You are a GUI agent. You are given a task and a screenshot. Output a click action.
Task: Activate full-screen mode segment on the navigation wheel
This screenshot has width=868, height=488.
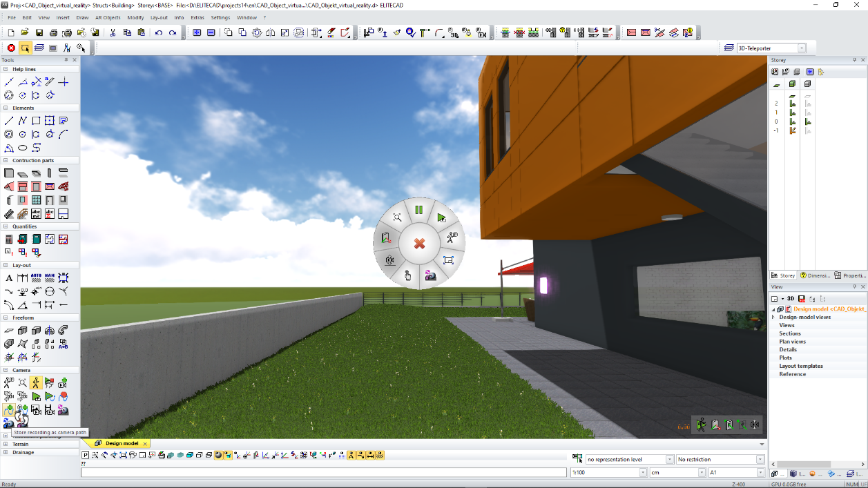[x=447, y=261]
